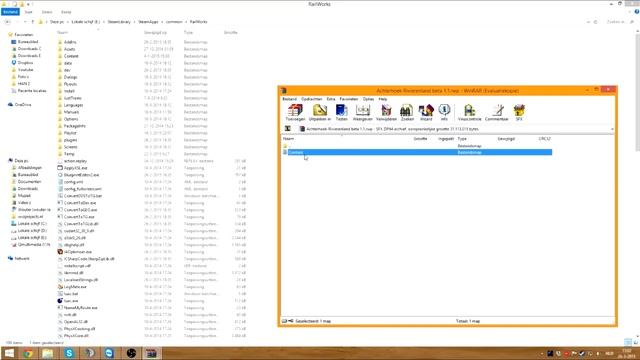Click WinRAR's Weergeven (View) toolbar icon
The width and height of the screenshot is (640, 360).
[x=362, y=112]
